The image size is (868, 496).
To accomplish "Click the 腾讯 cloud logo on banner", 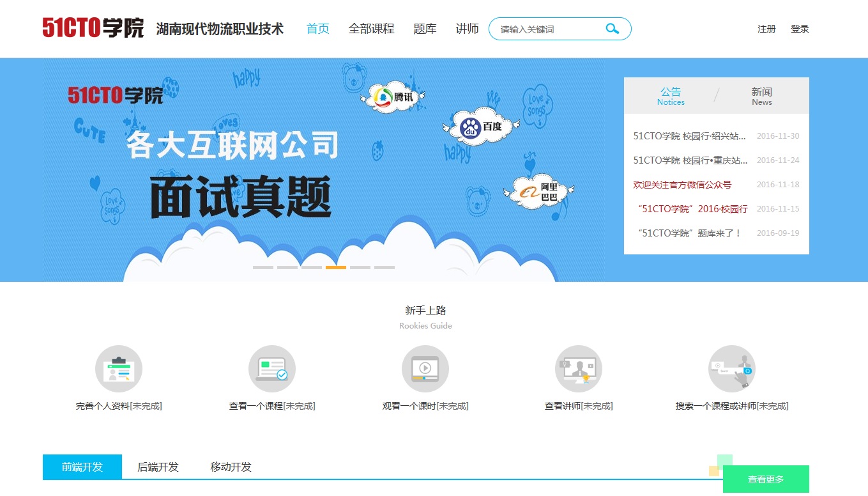I will pos(392,97).
